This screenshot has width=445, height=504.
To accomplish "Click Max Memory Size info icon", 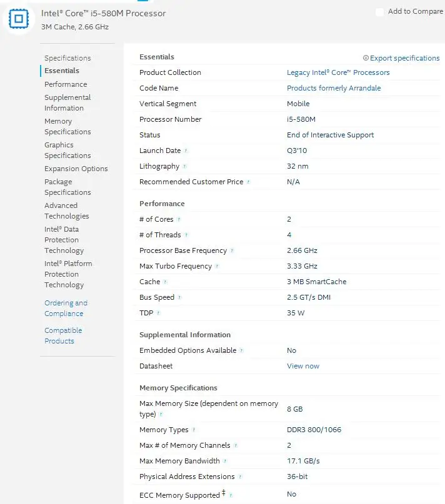I will pyautogui.click(x=161, y=414).
